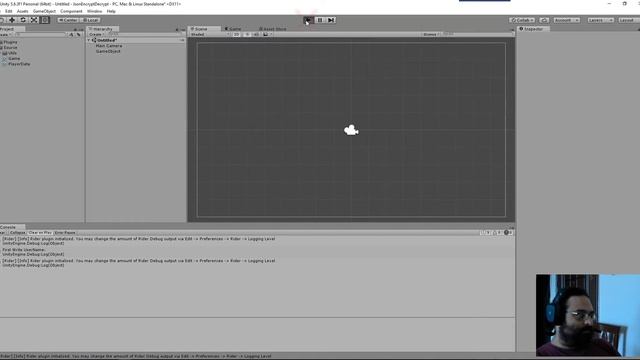Toggle Console error messages filter
This screenshot has height=360, width=640.
[508, 233]
